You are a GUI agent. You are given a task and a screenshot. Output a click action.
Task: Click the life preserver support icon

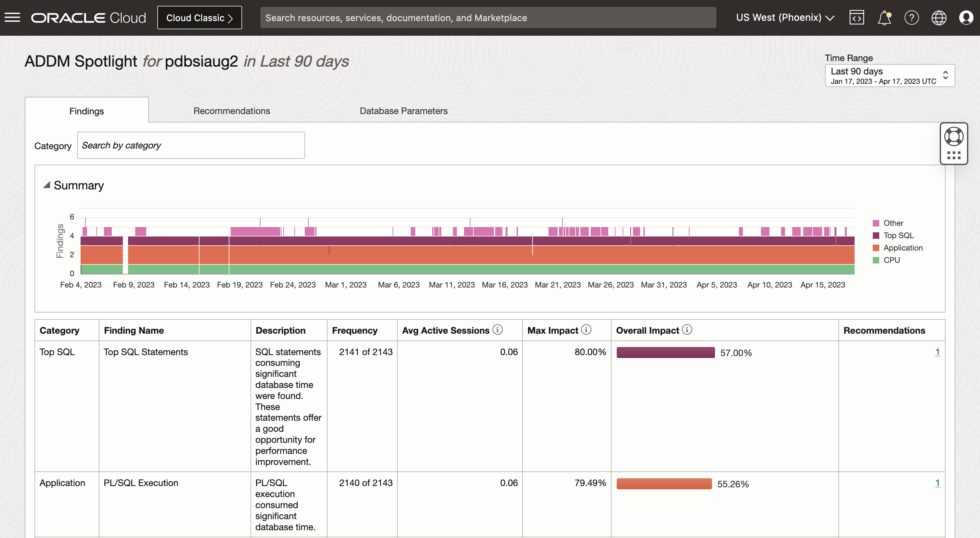[x=954, y=136]
